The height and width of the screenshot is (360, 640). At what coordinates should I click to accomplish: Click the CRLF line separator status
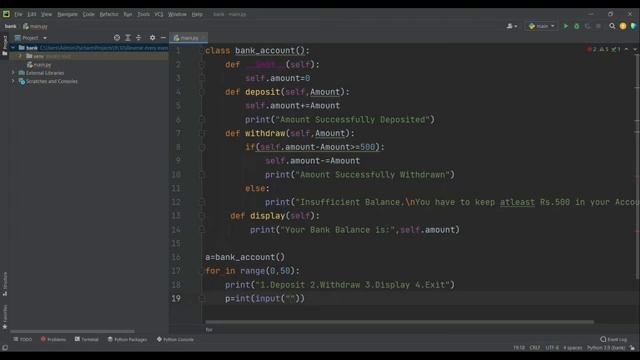coord(535,348)
